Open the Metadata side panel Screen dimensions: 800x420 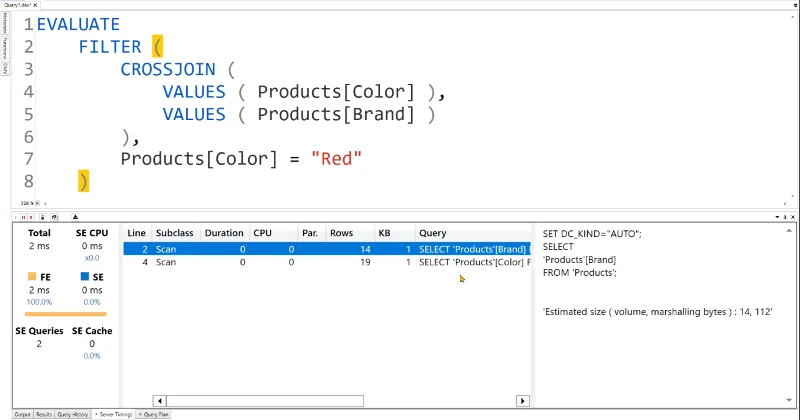click(5, 22)
